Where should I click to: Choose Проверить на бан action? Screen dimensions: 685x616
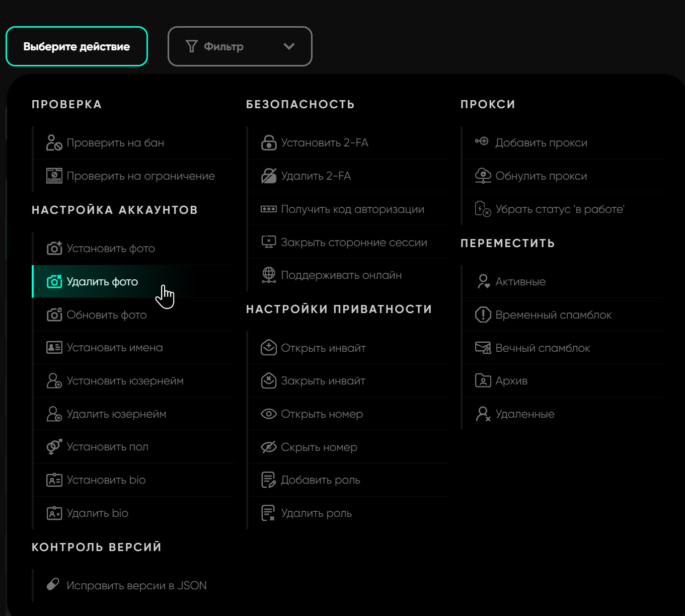(115, 143)
